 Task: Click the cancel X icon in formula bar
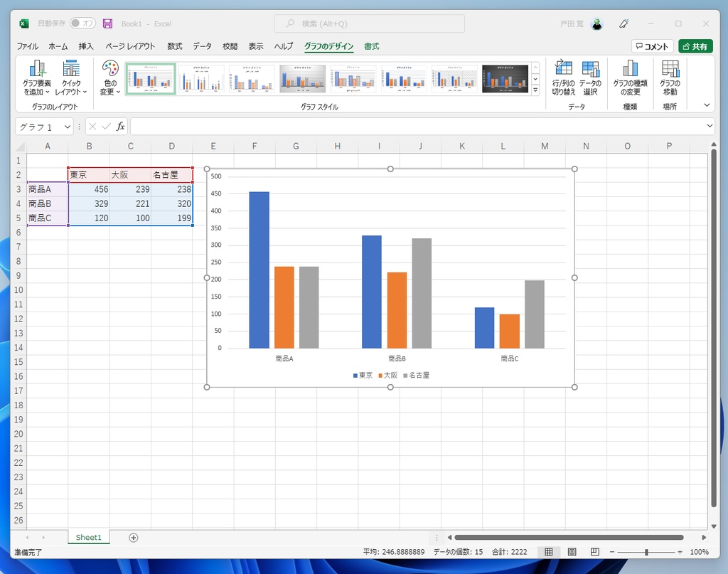click(x=92, y=127)
